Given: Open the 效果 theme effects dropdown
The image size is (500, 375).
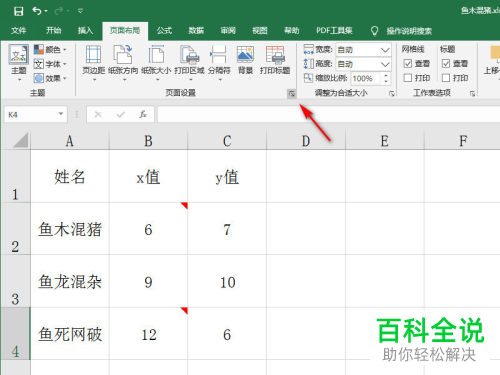Looking at the screenshot, I should 50,78.
